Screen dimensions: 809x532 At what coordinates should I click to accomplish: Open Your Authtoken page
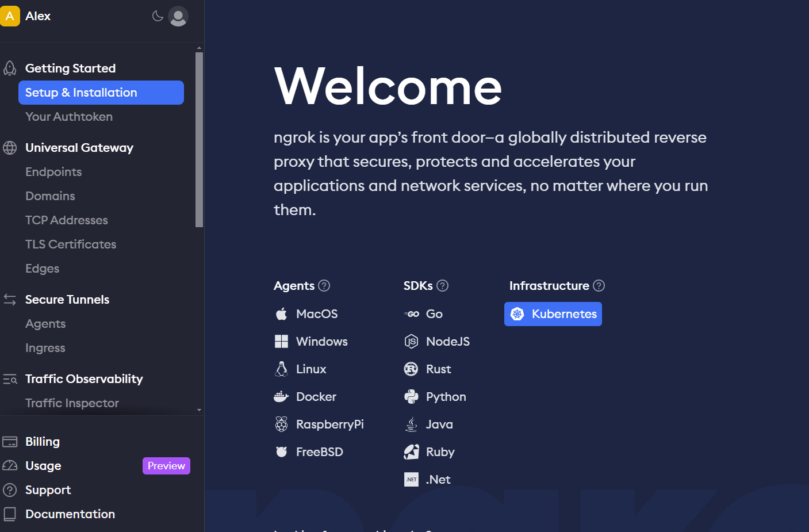[69, 117]
